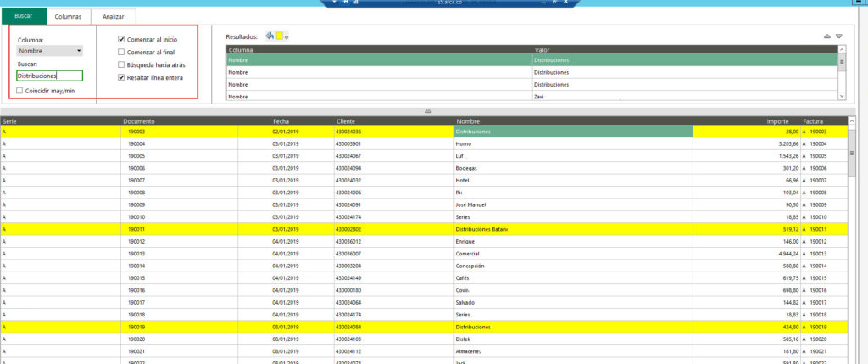Image resolution: width=868 pixels, height=364 pixels.
Task: Select the Enrique name cell
Action: 573,242
